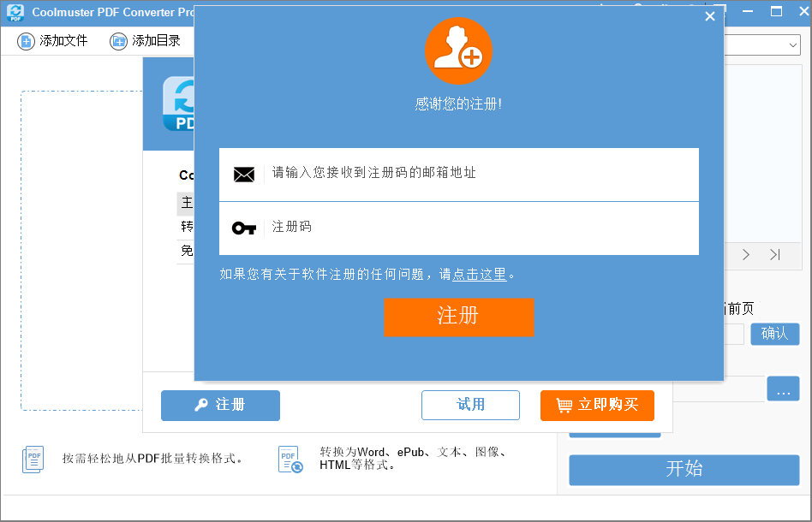Maximize the Coolmuster main window
Screen dimensions: 812x522
click(x=776, y=11)
